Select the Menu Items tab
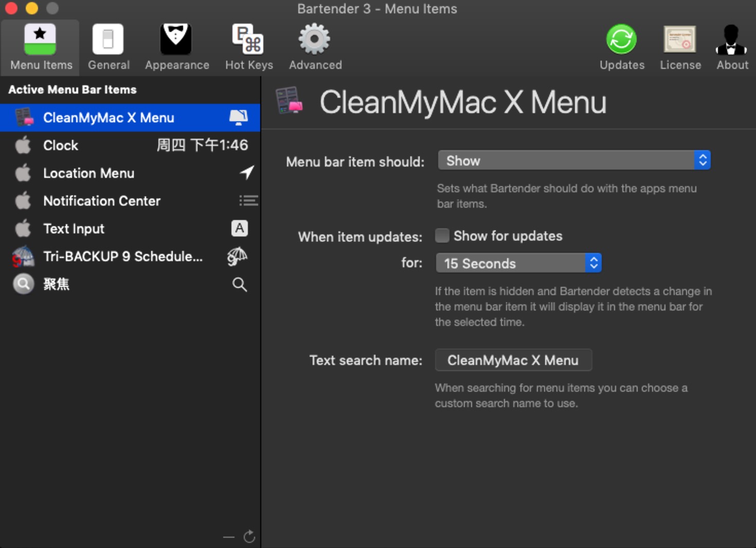 41,47
